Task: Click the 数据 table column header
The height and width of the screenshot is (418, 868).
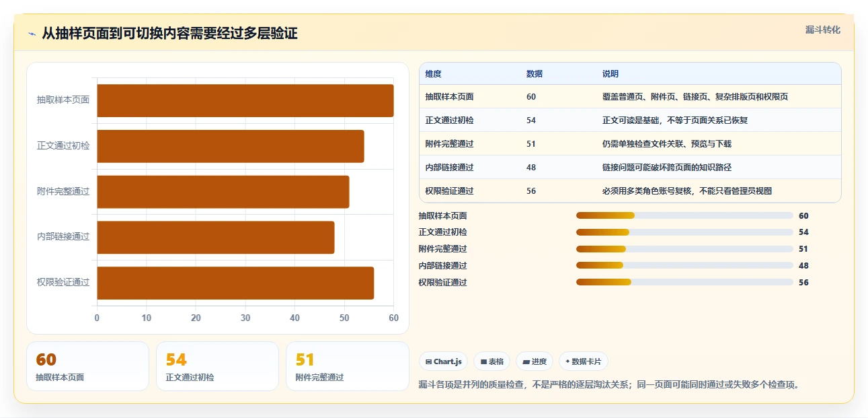Action: [535, 74]
